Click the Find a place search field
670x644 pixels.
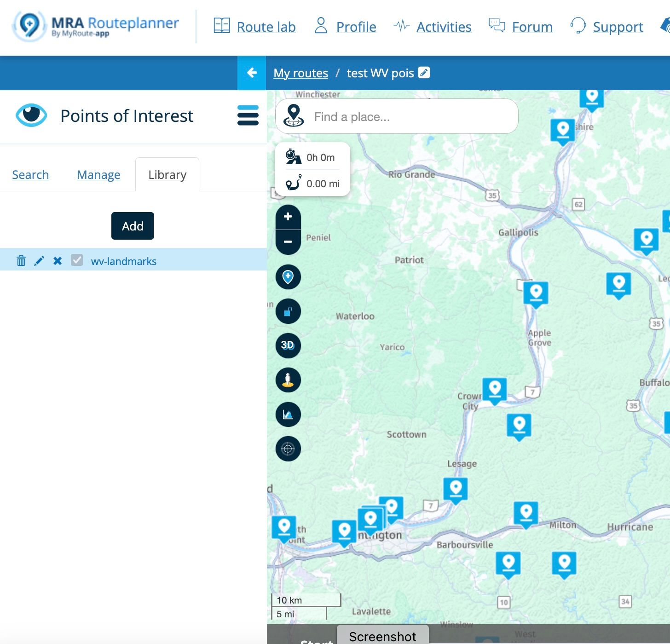pyautogui.click(x=397, y=116)
